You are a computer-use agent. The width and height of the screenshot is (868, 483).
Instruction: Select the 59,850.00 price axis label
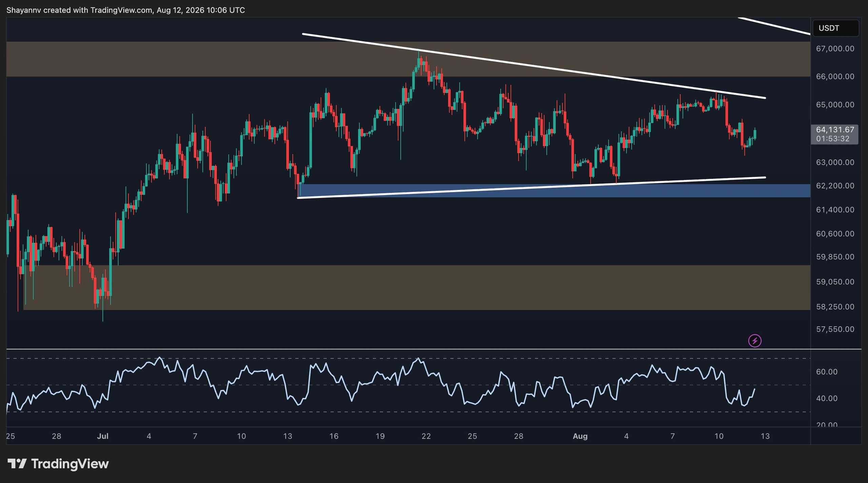click(835, 257)
